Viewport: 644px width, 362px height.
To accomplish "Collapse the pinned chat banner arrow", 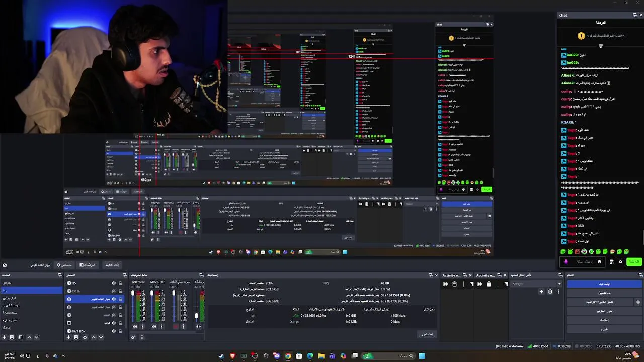I will [600, 46].
